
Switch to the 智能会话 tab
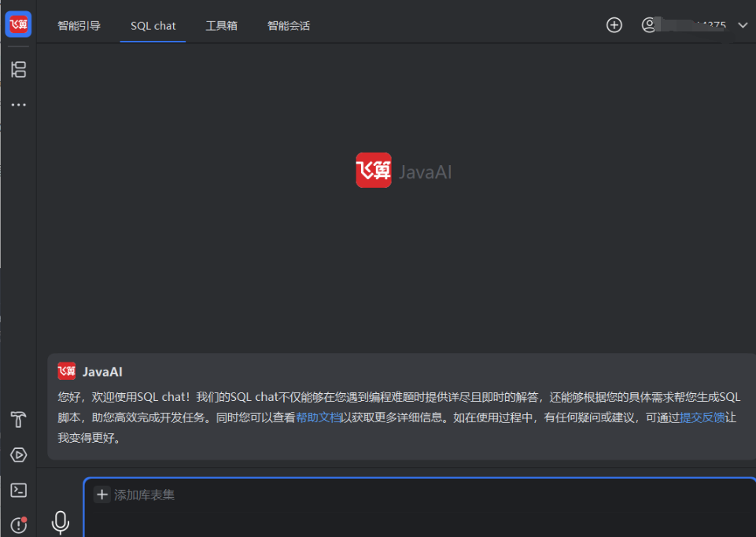coord(288,26)
